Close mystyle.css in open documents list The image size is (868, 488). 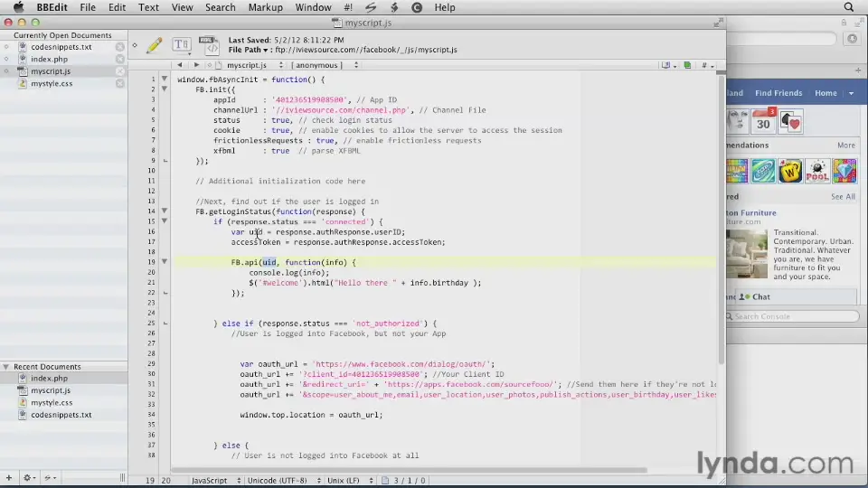point(120,83)
